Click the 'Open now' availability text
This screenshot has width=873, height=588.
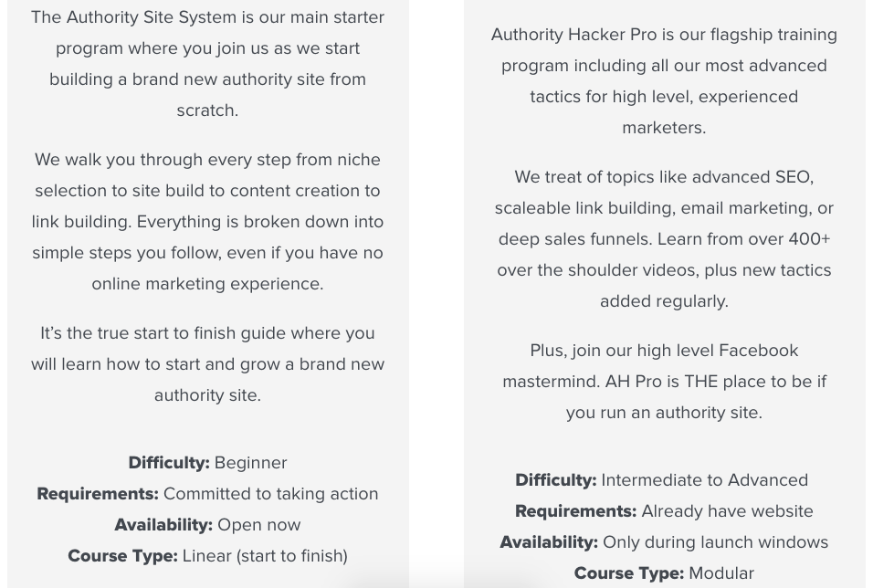click(258, 525)
